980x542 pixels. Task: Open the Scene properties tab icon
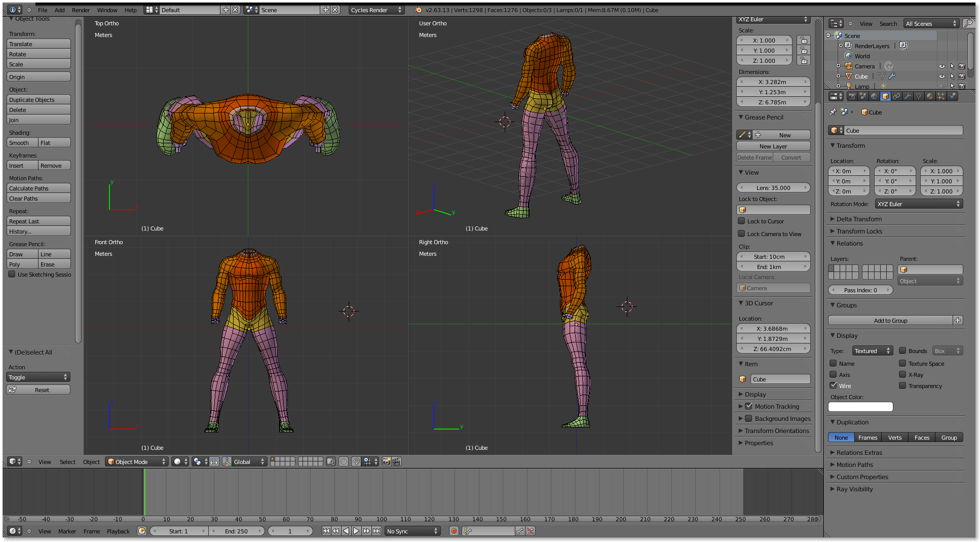[x=863, y=96]
